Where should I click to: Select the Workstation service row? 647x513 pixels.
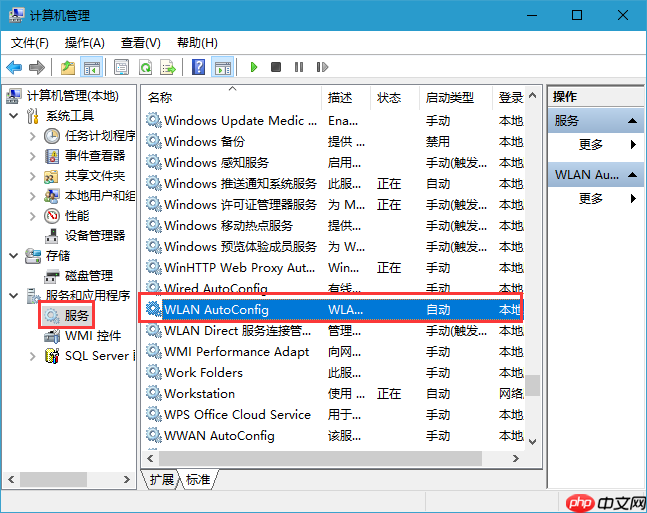click(334, 394)
